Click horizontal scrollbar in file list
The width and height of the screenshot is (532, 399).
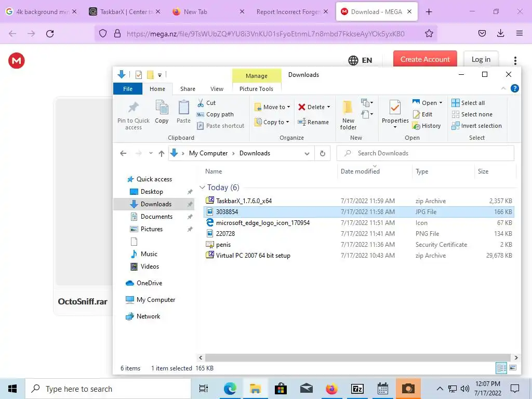357,357
